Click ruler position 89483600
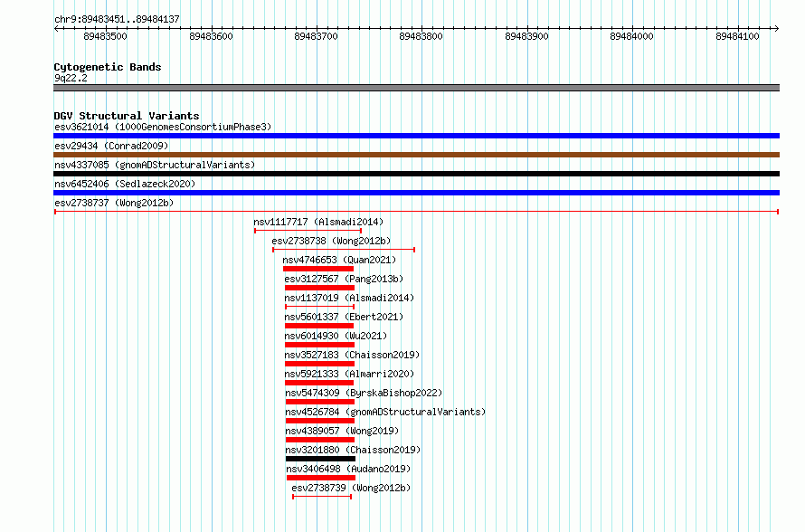The height and width of the screenshot is (532, 805). pyautogui.click(x=211, y=36)
